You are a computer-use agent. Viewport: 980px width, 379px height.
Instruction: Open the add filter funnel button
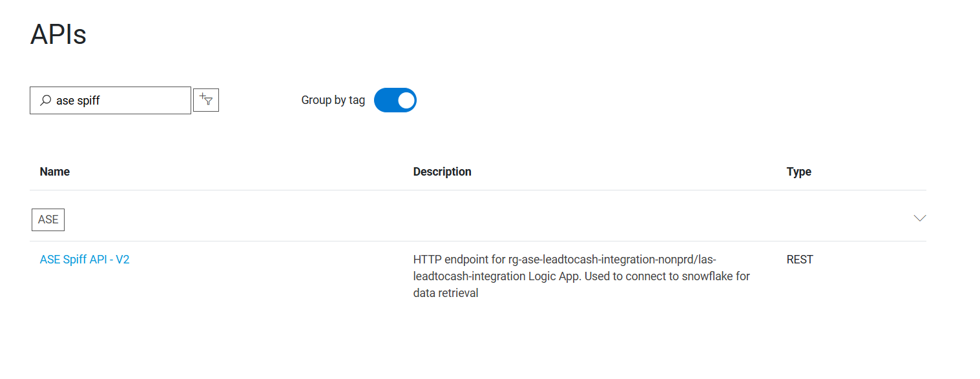(206, 100)
